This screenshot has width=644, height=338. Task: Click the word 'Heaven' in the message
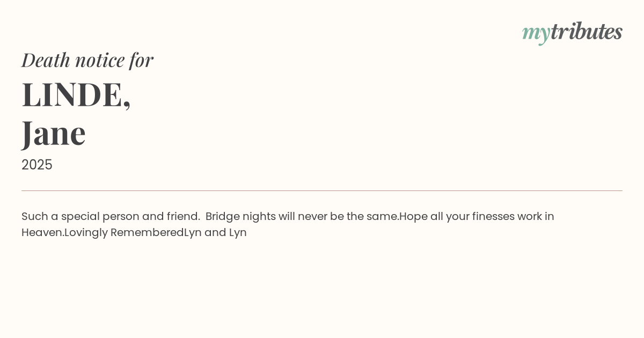(x=42, y=233)
